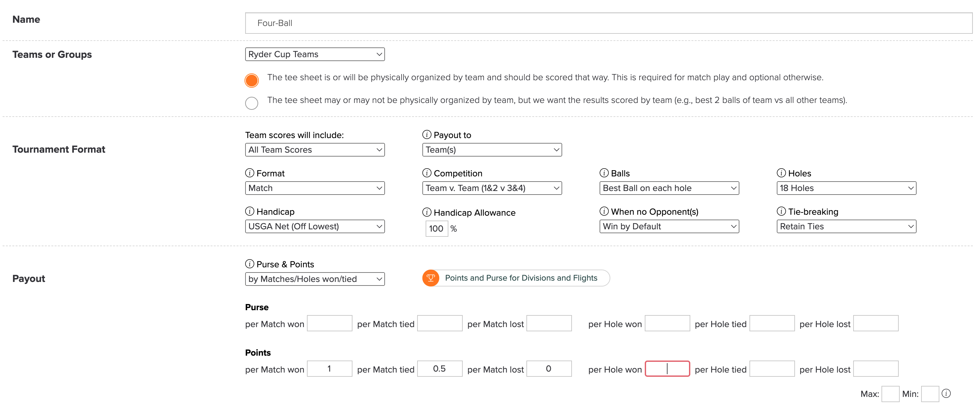
Task: Click the Tie-breaking info icon
Action: 781,211
